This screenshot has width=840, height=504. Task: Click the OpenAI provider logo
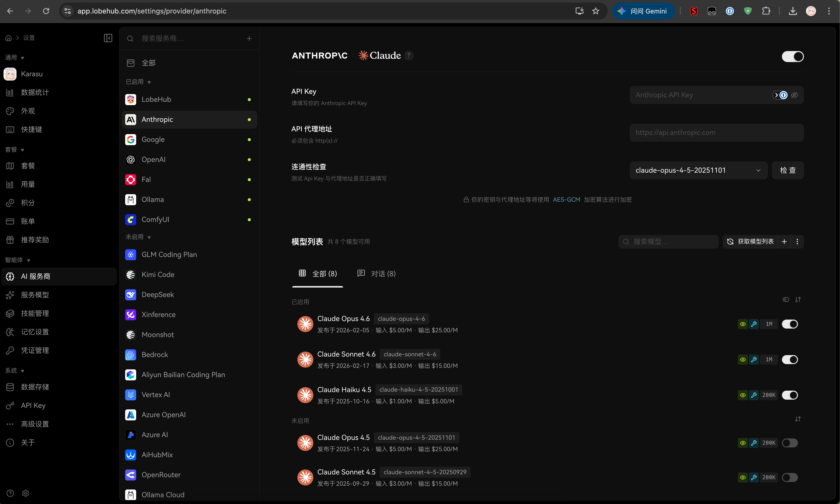click(x=131, y=160)
